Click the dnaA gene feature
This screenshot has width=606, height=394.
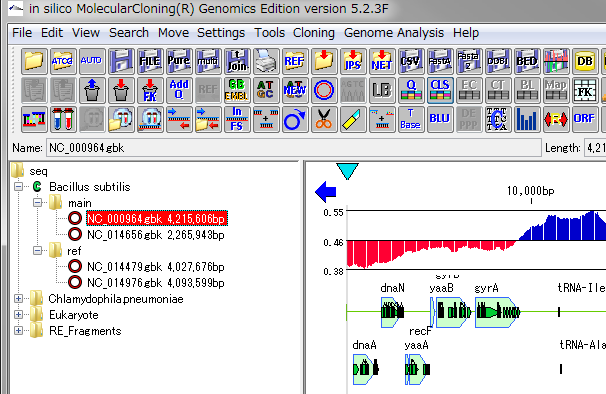click(365, 369)
